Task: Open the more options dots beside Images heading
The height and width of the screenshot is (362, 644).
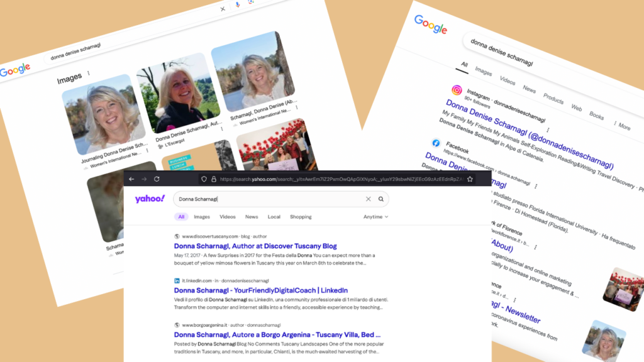Action: click(x=89, y=73)
